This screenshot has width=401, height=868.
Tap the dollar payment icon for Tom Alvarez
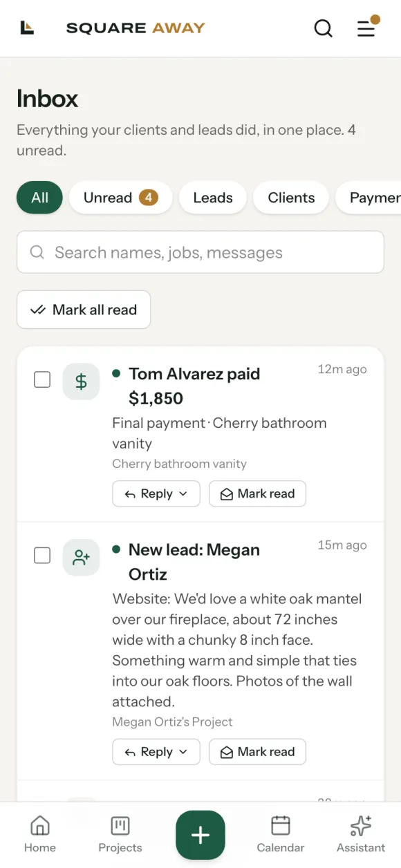(81, 381)
